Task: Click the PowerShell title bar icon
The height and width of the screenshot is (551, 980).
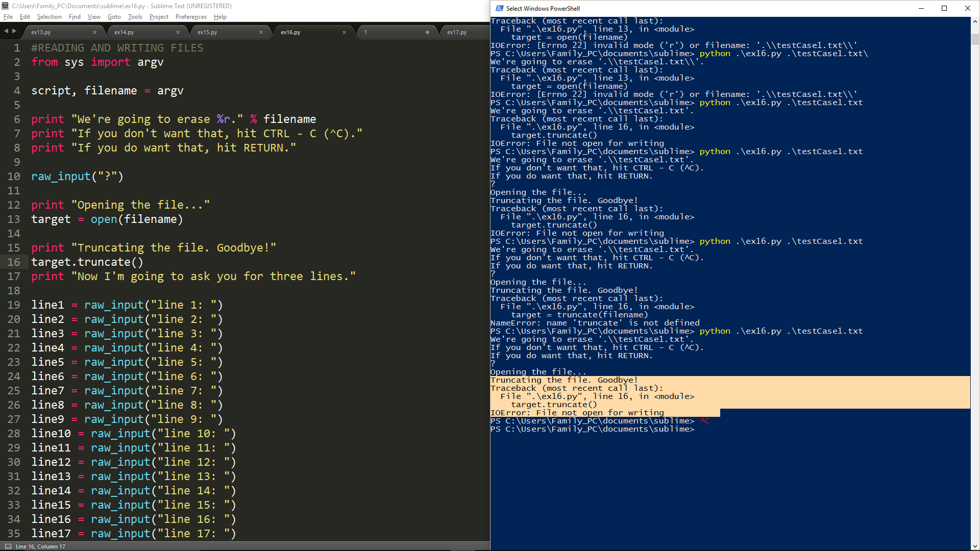Action: click(499, 8)
